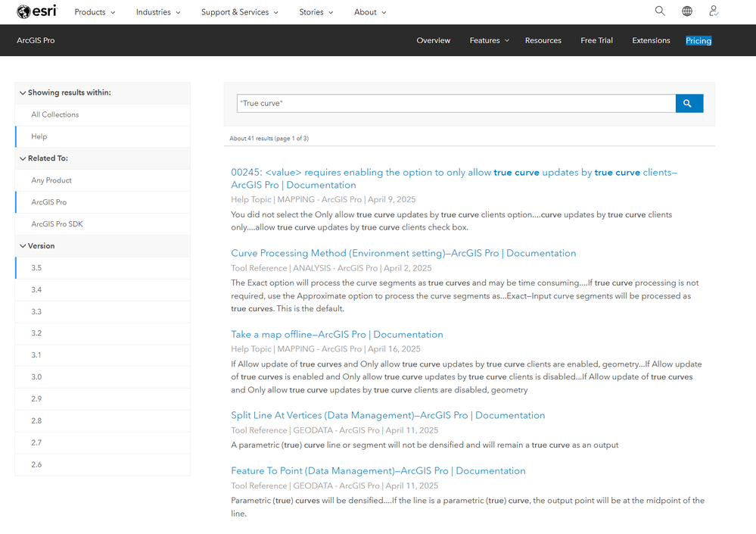Image resolution: width=756 pixels, height=534 pixels.
Task: Select version 3.5 filter
Action: point(103,267)
